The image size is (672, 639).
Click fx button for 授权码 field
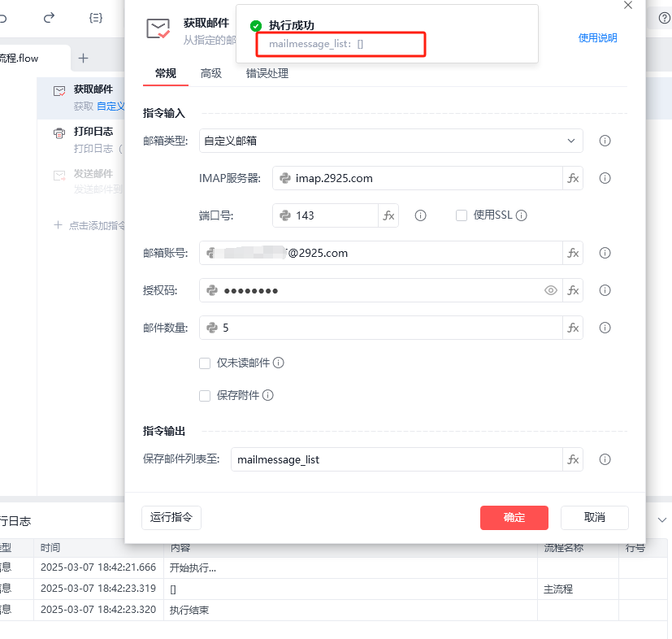(573, 290)
